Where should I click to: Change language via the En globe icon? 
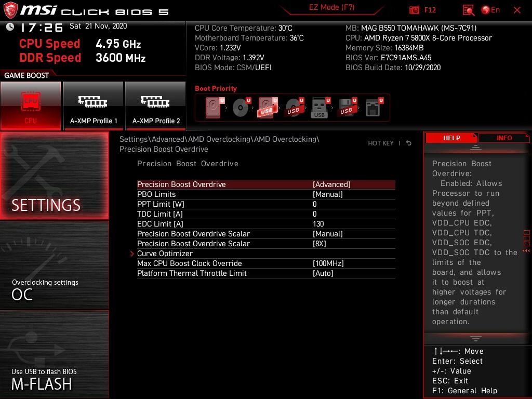pos(490,10)
